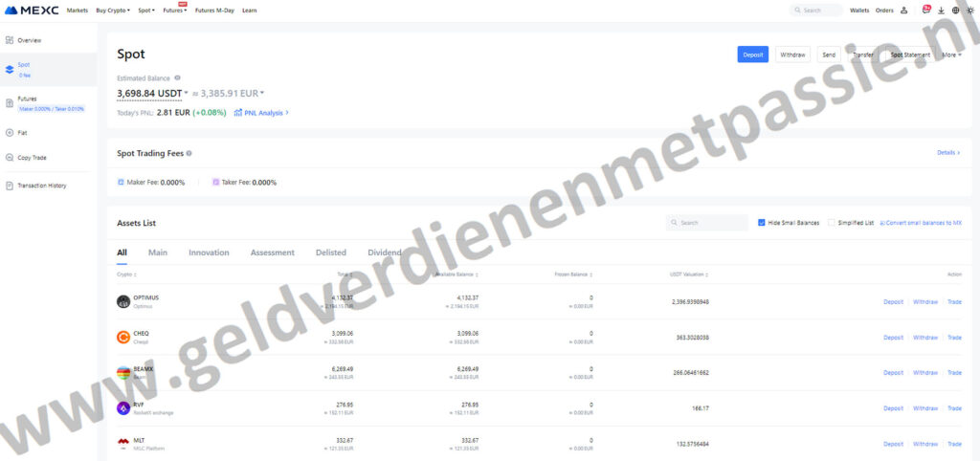Screen dimensions: 980x461
Task: Uncheck the Hide Small Balances checkbox
Action: pyautogui.click(x=762, y=223)
